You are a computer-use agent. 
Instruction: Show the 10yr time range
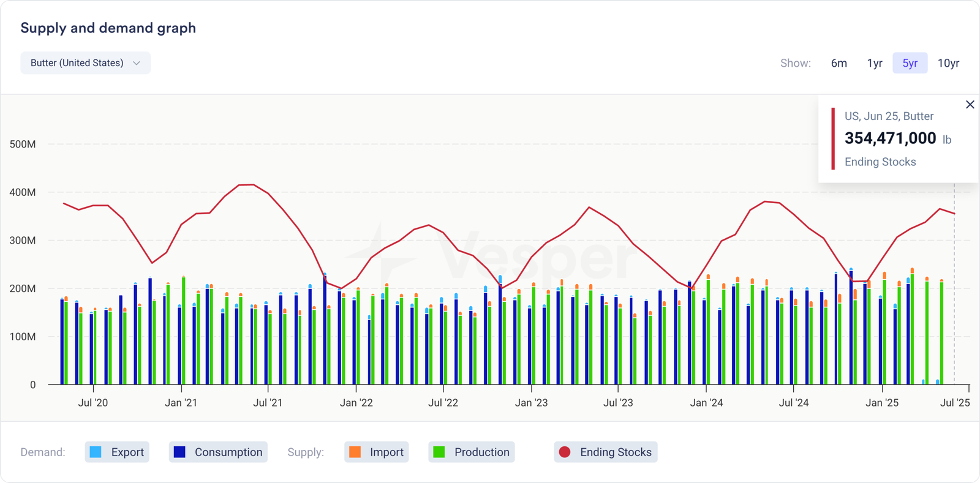click(x=948, y=63)
